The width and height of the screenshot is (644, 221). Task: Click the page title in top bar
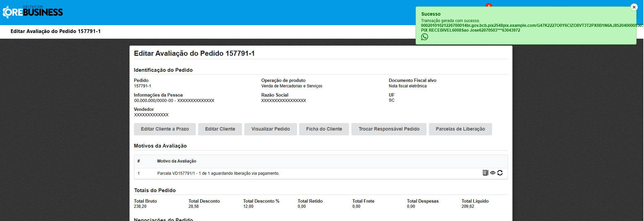coord(55,31)
